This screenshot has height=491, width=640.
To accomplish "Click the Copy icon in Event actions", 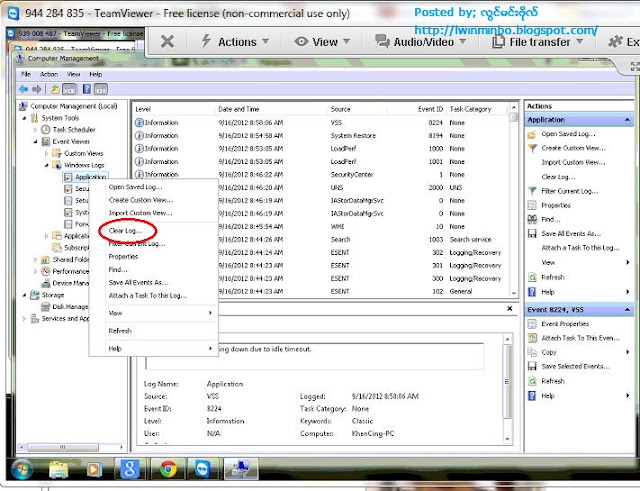I will point(532,352).
